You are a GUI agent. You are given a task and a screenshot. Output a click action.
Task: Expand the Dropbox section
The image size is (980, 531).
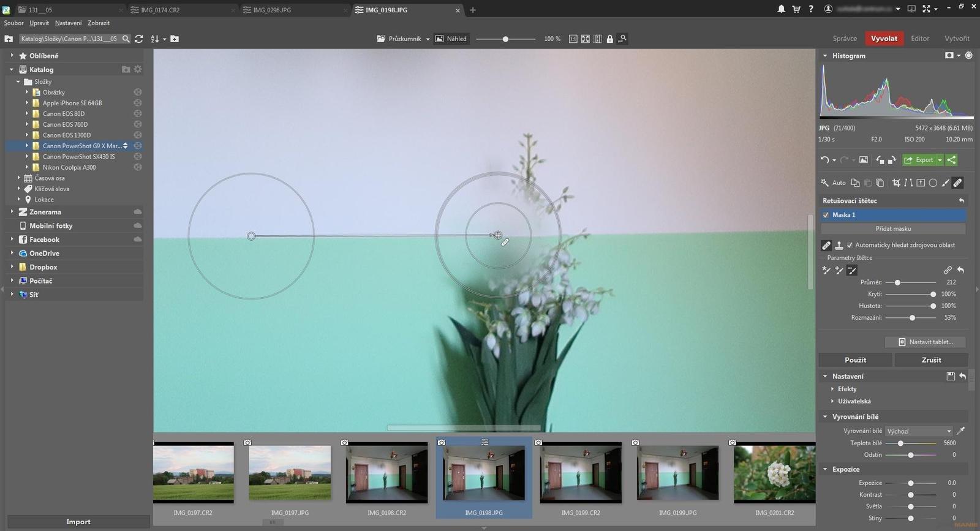pos(12,267)
